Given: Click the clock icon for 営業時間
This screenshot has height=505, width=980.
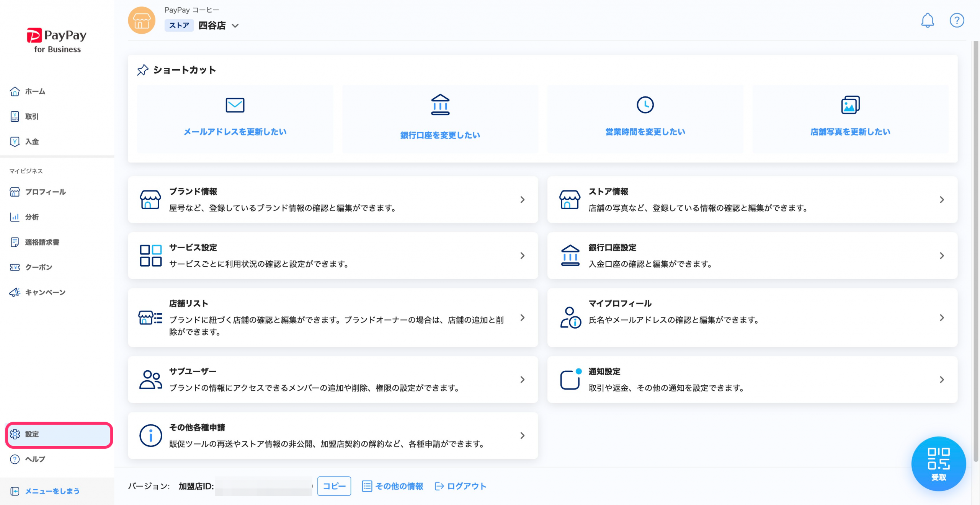Looking at the screenshot, I should (x=645, y=105).
